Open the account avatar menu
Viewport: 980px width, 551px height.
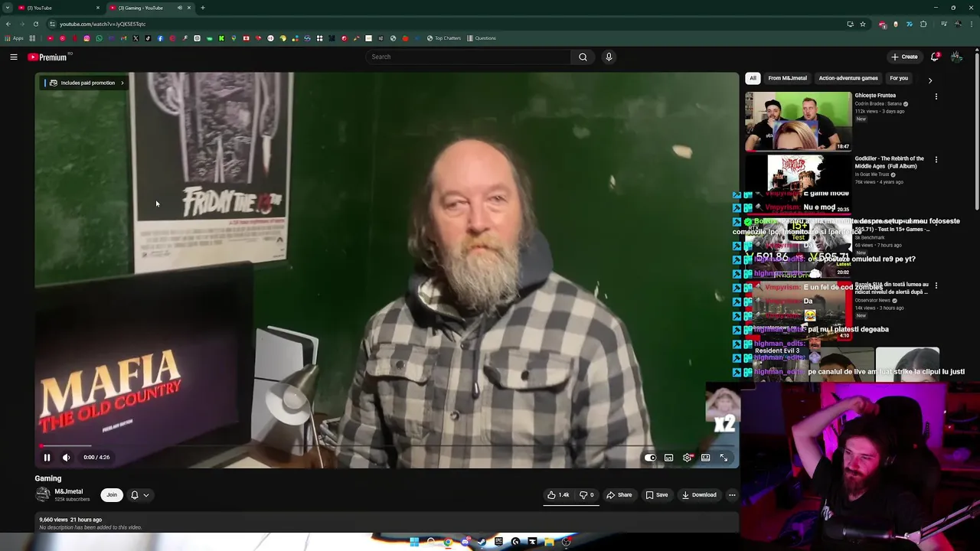[x=956, y=57]
